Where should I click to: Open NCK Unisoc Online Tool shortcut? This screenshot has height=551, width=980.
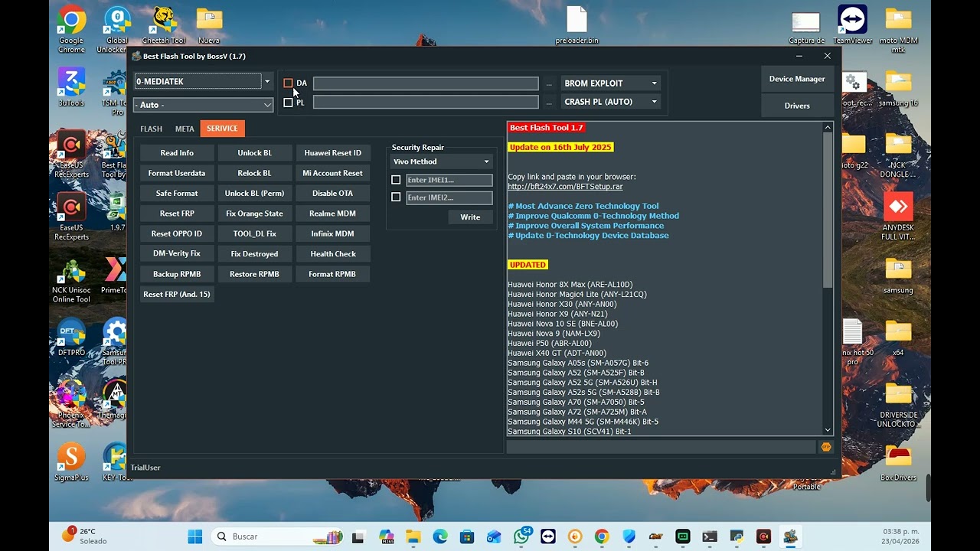(x=71, y=281)
